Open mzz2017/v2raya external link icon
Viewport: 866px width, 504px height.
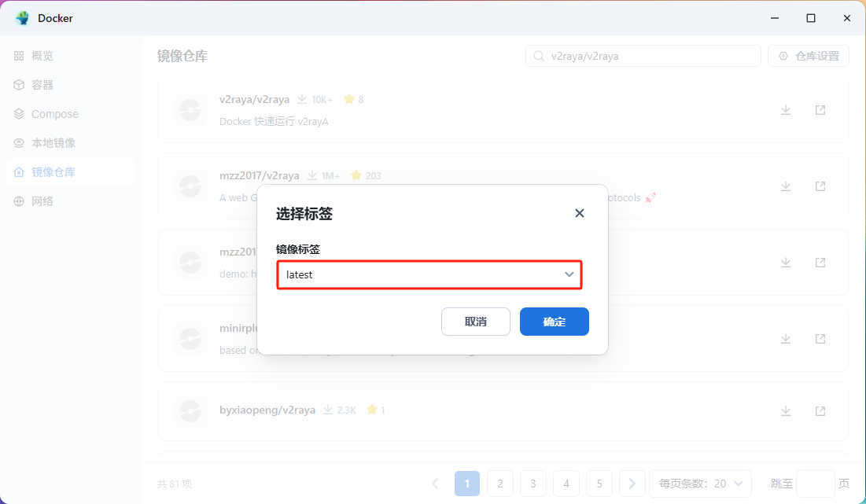(x=820, y=186)
